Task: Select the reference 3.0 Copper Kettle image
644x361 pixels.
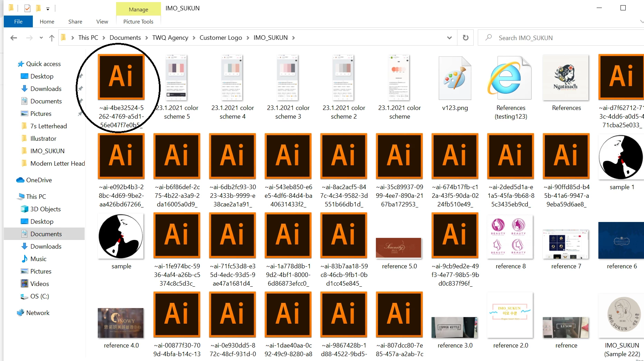Action: tap(455, 327)
